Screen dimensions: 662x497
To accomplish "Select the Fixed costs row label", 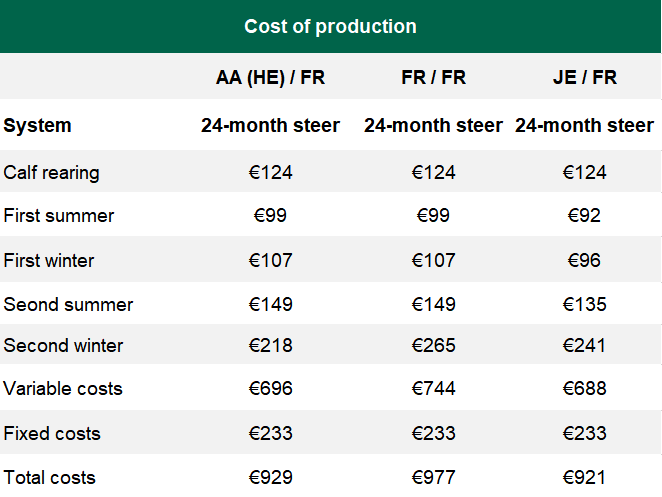I will (x=52, y=434).
